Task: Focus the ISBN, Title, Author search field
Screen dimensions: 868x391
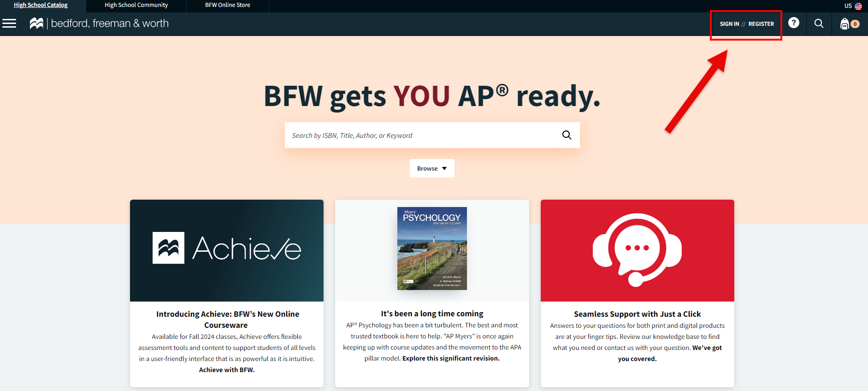Action: pos(419,135)
